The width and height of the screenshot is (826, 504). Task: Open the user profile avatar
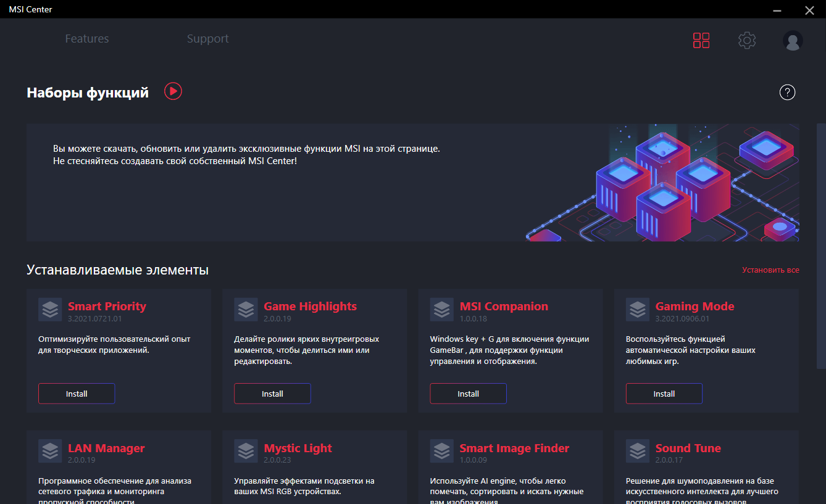point(793,41)
